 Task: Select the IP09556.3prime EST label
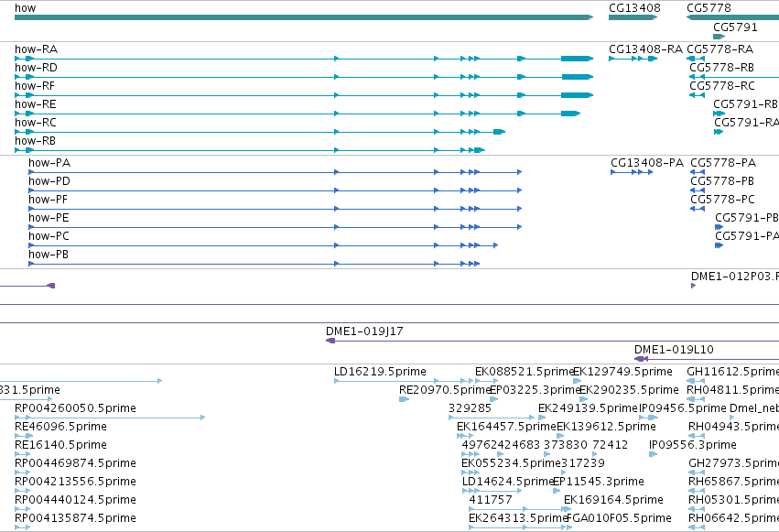coord(693,445)
